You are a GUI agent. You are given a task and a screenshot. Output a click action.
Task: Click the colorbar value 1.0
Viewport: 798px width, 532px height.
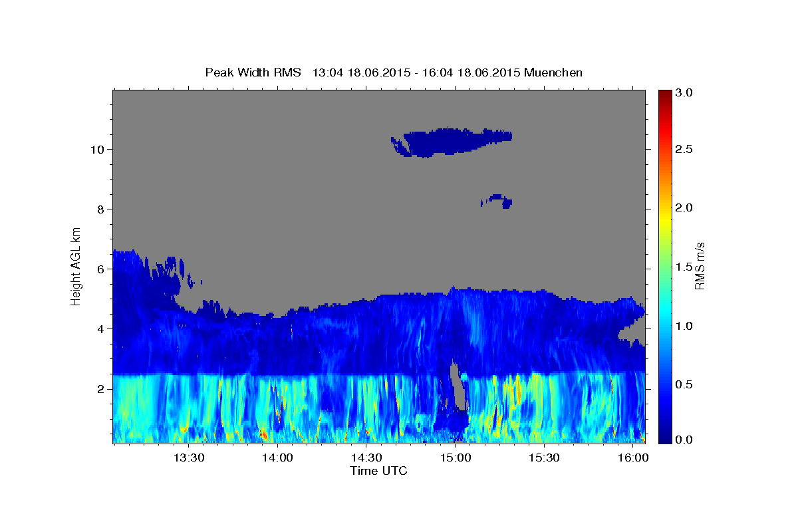685,326
